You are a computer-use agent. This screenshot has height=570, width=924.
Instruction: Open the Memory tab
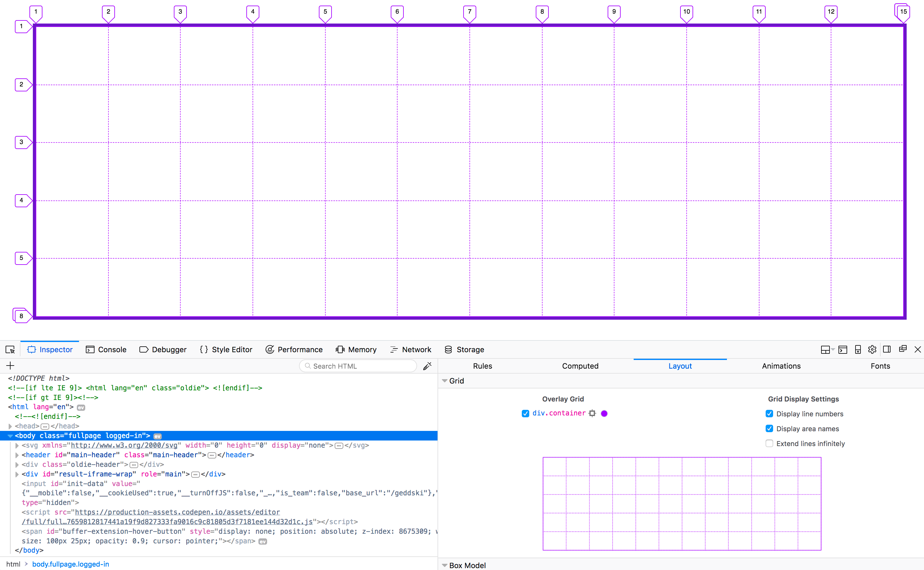click(356, 349)
